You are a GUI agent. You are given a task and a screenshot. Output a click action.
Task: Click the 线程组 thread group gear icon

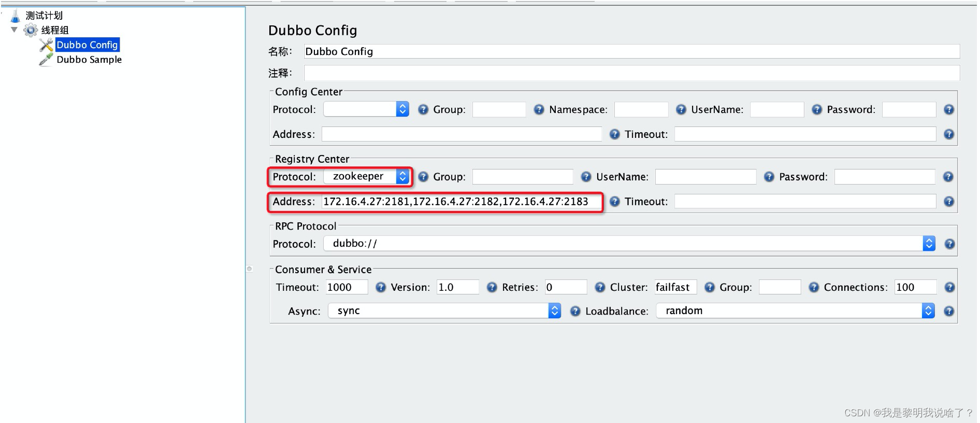coord(31,30)
